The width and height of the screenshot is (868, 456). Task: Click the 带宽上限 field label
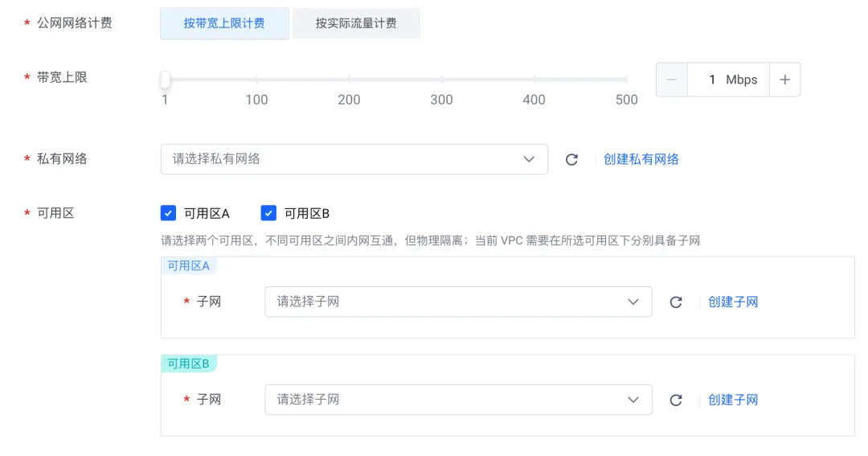tap(62, 77)
